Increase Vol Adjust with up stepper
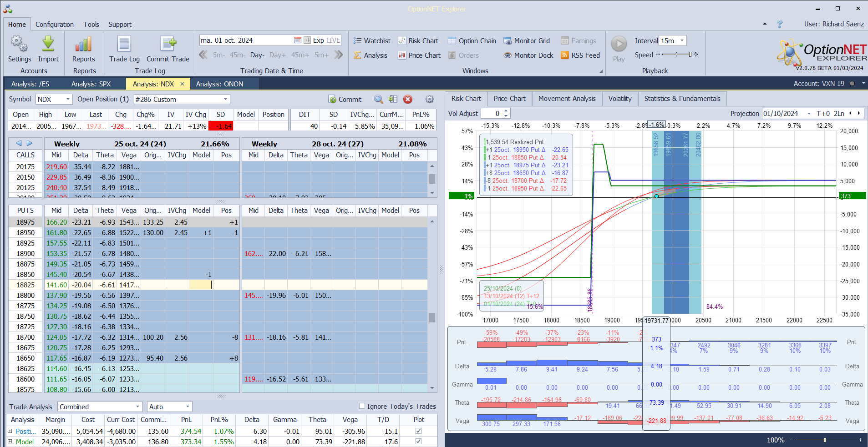 (x=506, y=111)
